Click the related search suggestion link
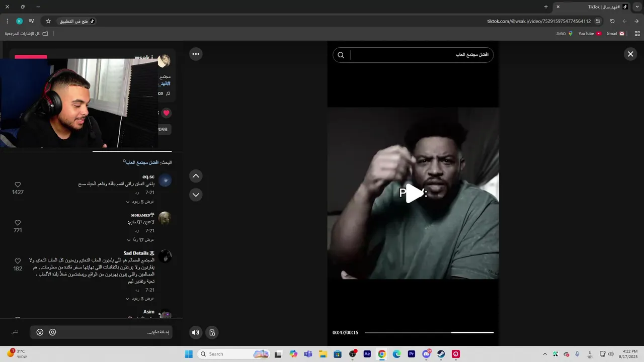Image resolution: width=644 pixels, height=362 pixels. pyautogui.click(x=141, y=162)
